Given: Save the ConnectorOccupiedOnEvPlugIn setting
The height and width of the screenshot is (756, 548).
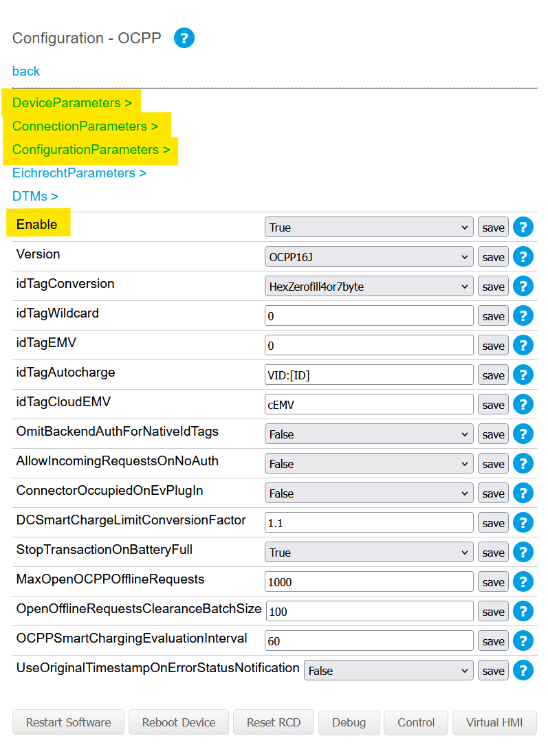Looking at the screenshot, I should coord(493,493).
